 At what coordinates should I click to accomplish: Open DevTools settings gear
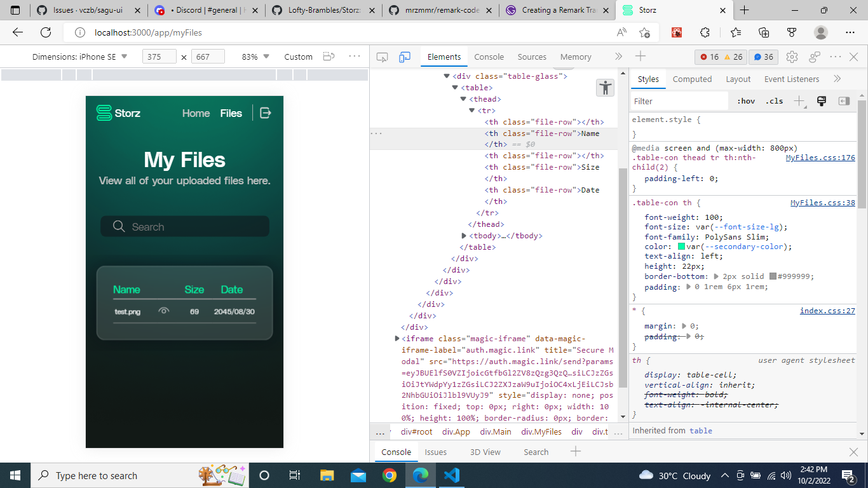point(792,57)
